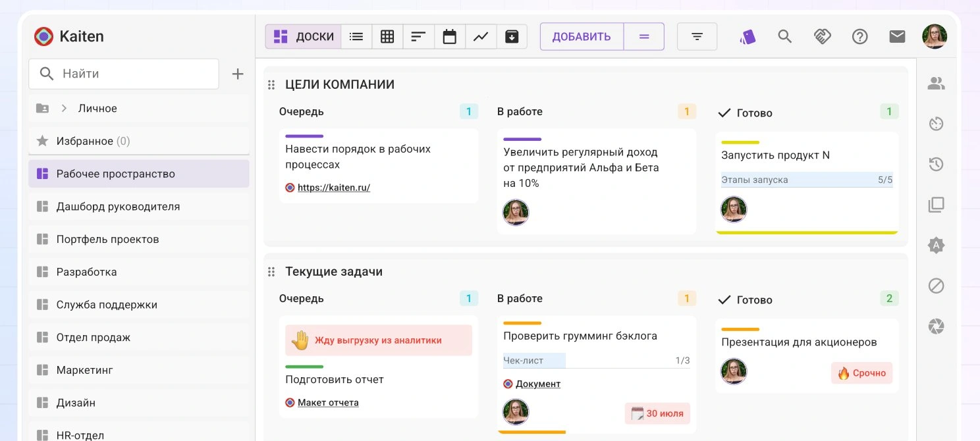
Task: Open notifications via the envelope icon
Action: pos(897,36)
